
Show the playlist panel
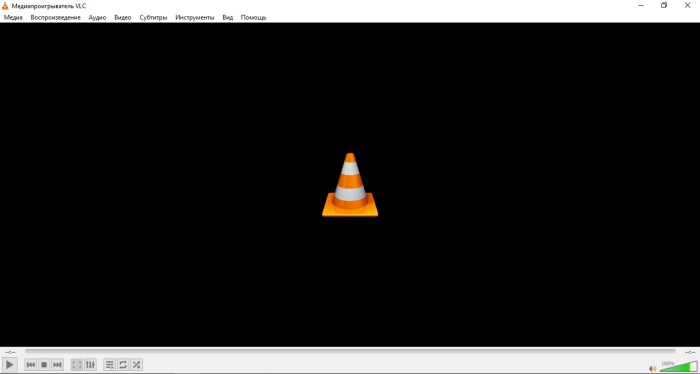(x=109, y=365)
